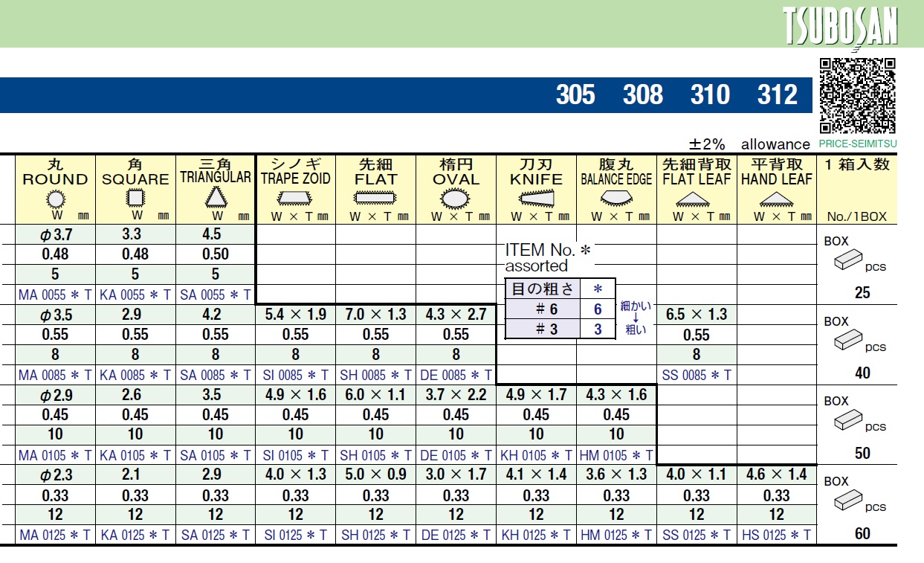This screenshot has height=563, width=924.
Task: Select the 5.4 × 1.9 dimension cell
Action: tap(296, 315)
